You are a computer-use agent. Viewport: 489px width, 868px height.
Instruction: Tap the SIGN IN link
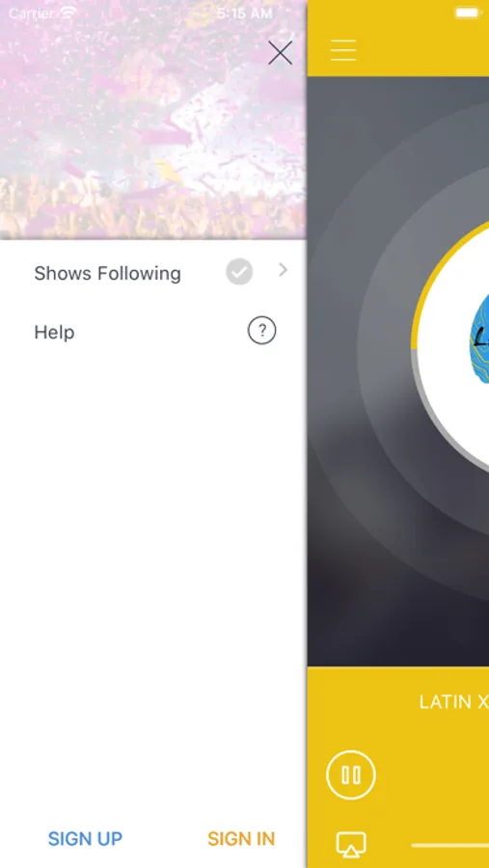pyautogui.click(x=241, y=839)
